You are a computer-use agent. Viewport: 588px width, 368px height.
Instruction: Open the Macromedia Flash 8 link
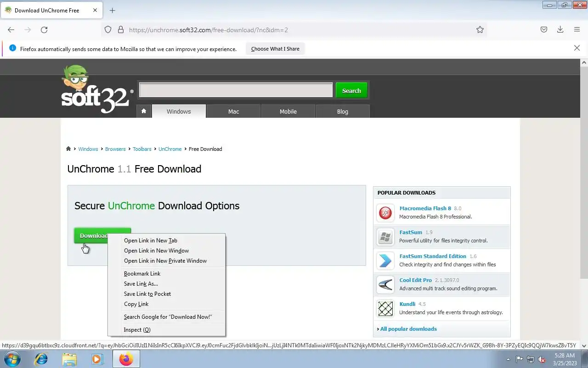pos(425,208)
